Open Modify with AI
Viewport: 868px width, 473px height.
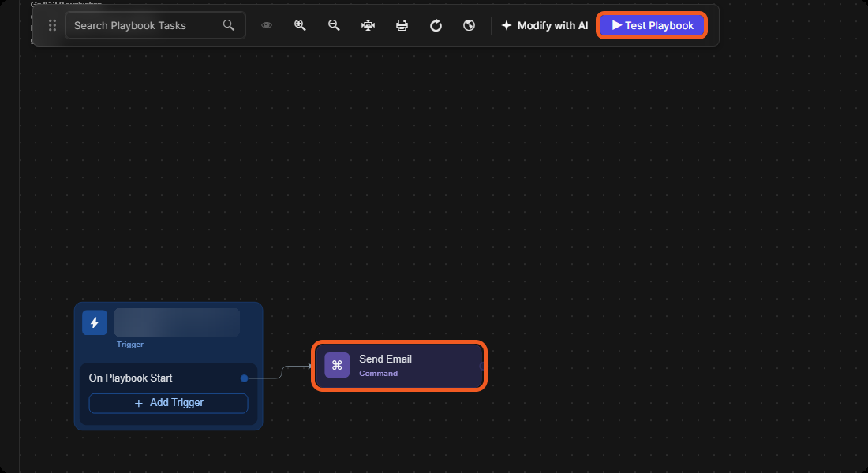tap(544, 25)
